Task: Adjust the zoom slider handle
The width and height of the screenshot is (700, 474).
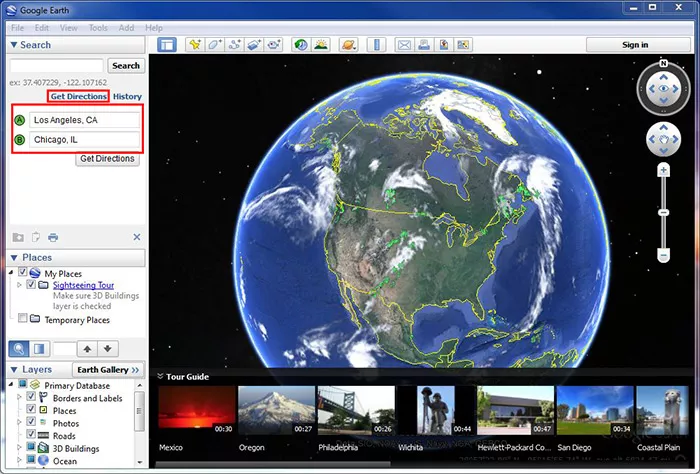Action: [664, 212]
